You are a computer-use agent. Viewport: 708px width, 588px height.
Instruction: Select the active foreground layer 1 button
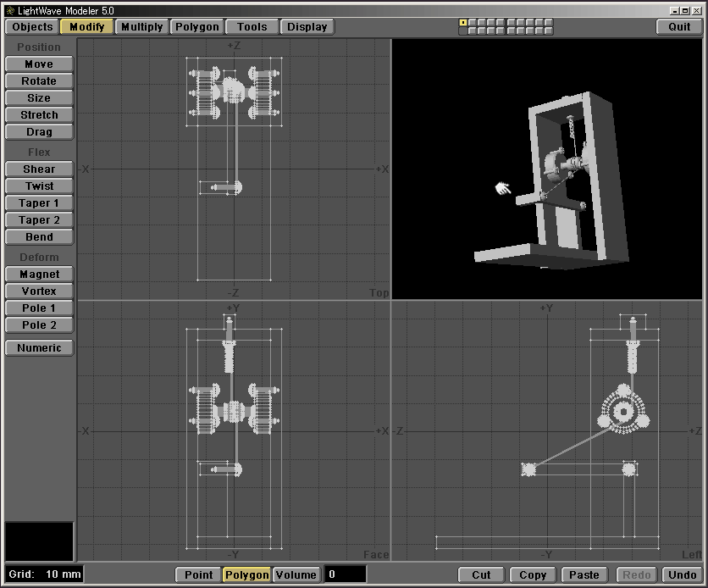click(463, 23)
